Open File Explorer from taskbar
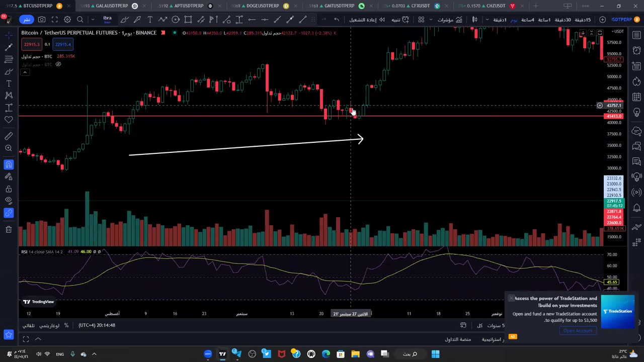The height and width of the screenshot is (362, 644). click(356, 354)
